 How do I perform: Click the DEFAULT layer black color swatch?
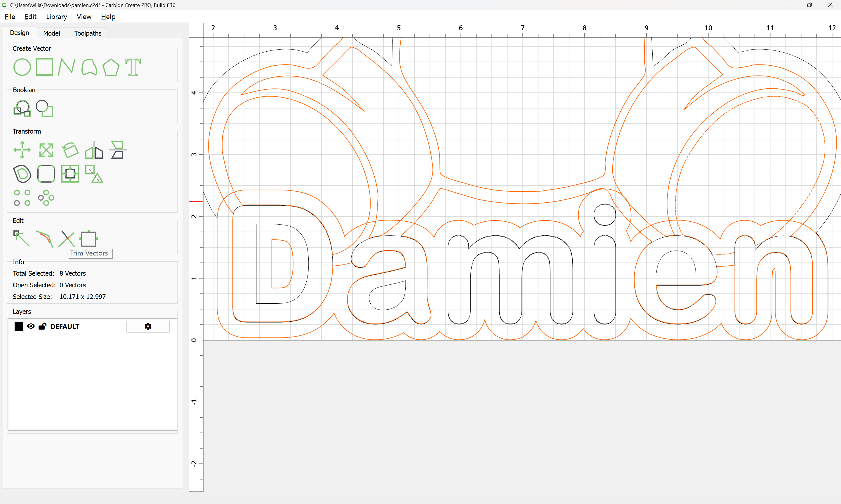(19, 326)
